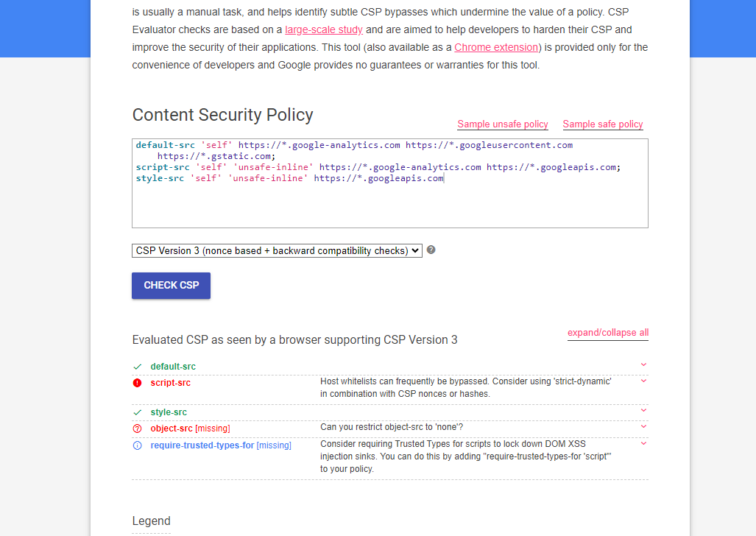
Task: Load the Sample safe policy
Action: 602,124
